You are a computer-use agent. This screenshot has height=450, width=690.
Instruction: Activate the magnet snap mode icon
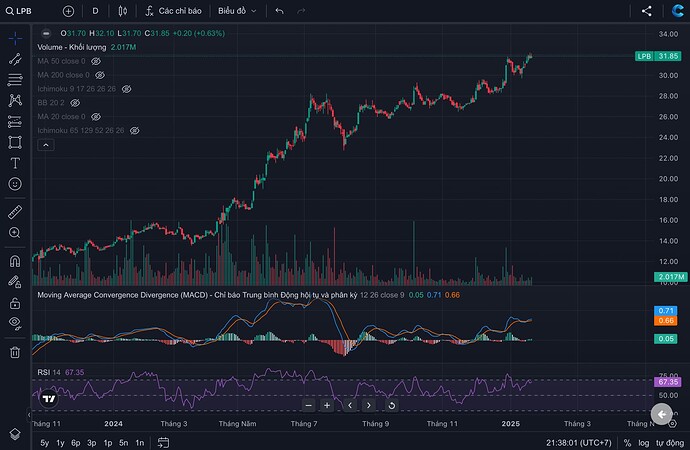tap(15, 261)
